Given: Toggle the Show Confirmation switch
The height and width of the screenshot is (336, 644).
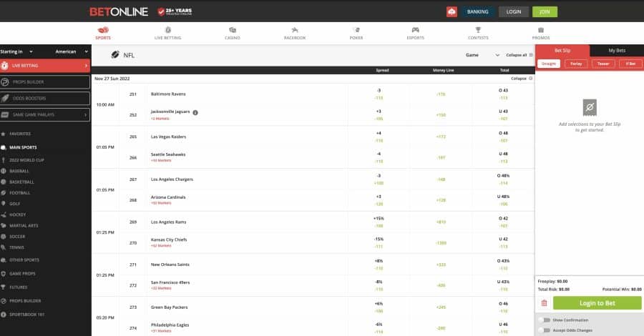Looking at the screenshot, I should [x=545, y=320].
